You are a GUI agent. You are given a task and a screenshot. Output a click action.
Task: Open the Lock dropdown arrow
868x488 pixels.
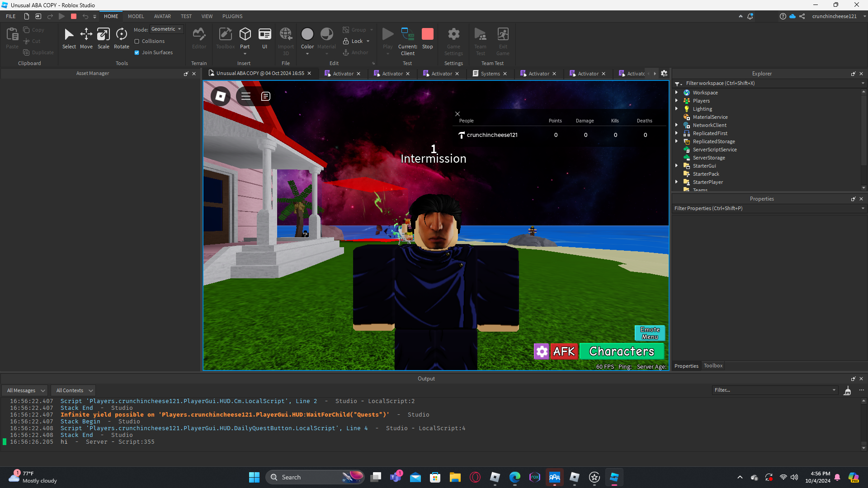[368, 41]
